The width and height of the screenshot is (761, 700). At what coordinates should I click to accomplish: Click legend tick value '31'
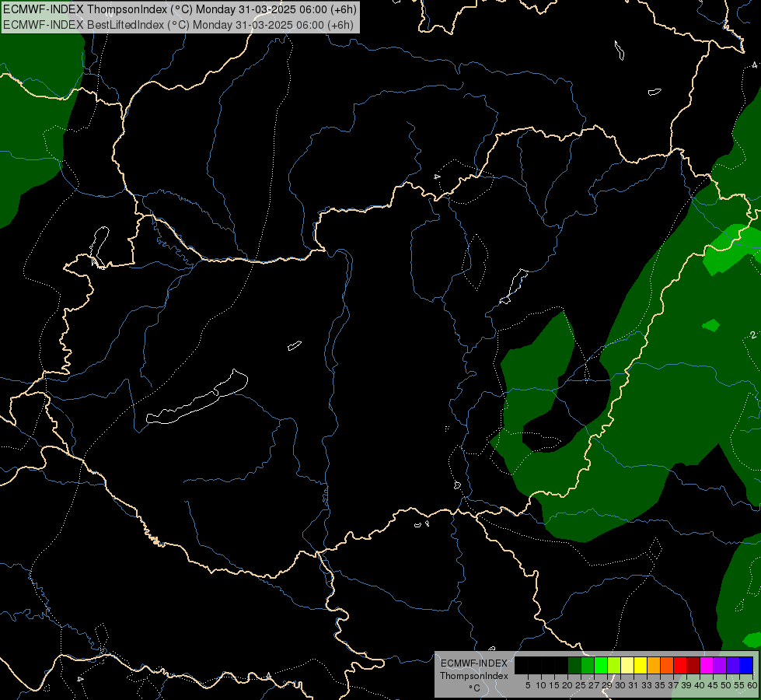pos(634,685)
